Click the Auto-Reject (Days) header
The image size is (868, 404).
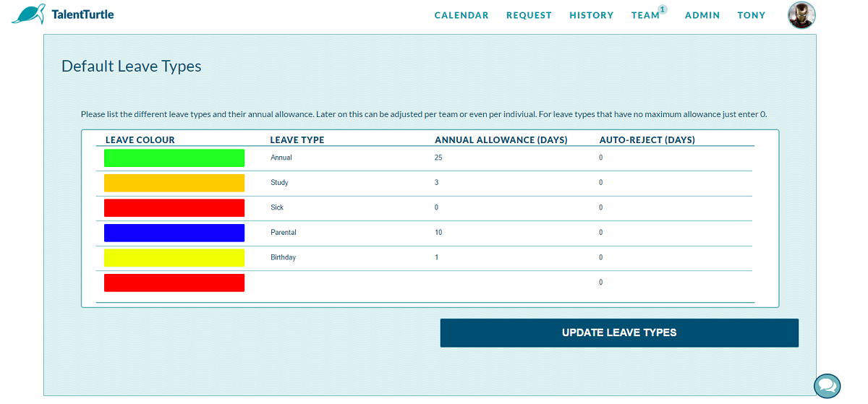coord(647,140)
